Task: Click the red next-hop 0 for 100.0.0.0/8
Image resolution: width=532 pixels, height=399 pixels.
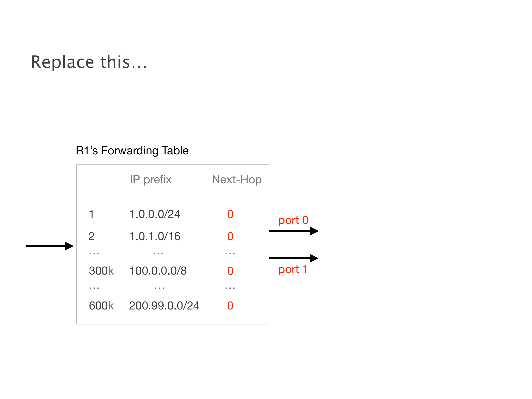Action: click(230, 271)
